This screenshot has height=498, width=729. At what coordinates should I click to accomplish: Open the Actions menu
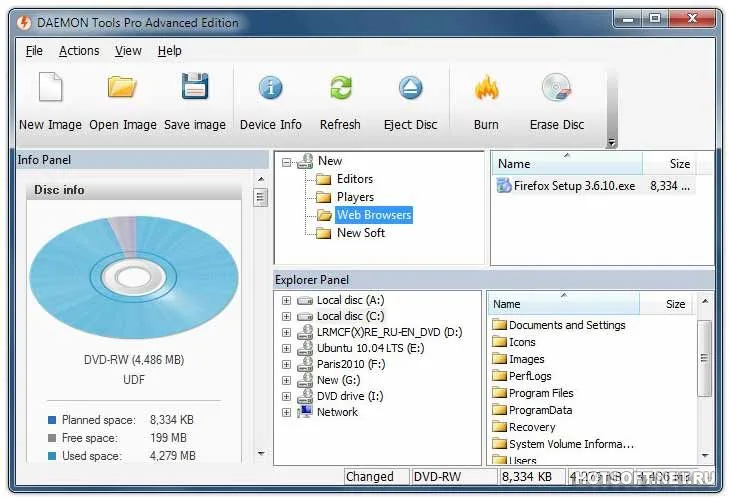(79, 51)
